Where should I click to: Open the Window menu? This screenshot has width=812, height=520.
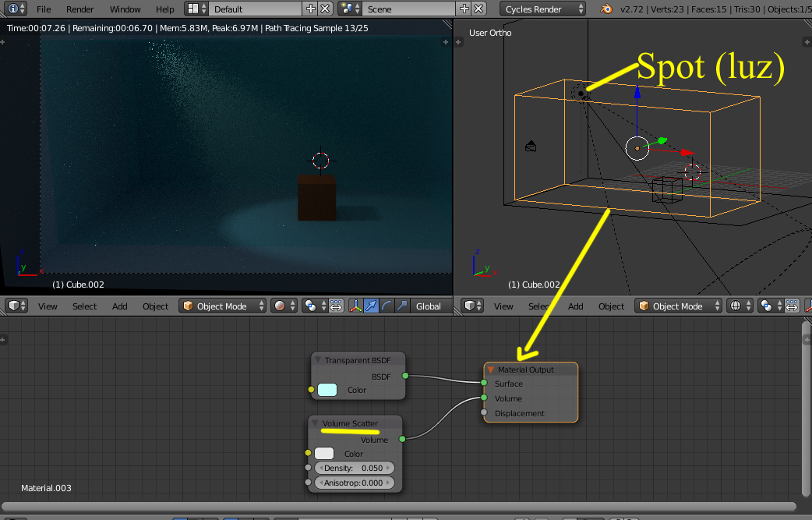click(125, 9)
